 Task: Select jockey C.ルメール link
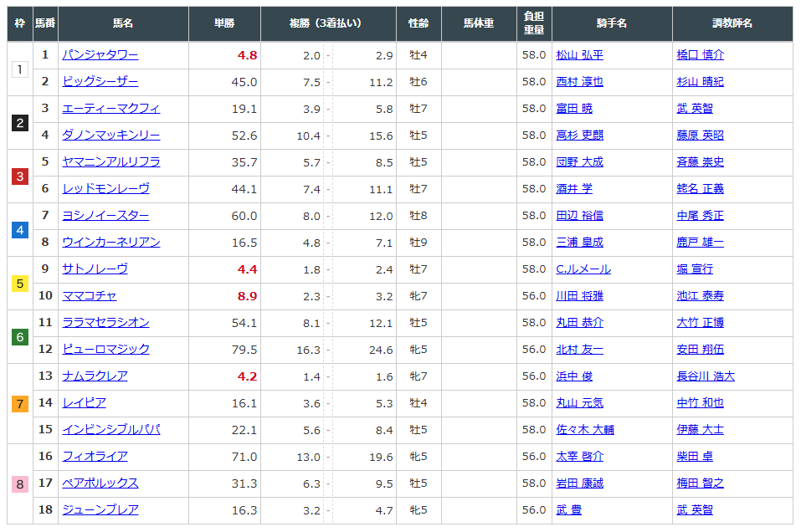coord(583,269)
